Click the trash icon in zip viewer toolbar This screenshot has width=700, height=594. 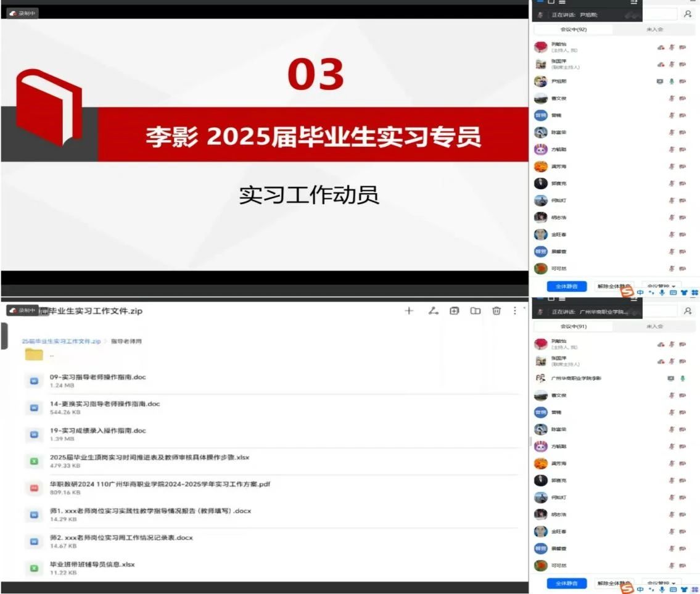(x=496, y=311)
